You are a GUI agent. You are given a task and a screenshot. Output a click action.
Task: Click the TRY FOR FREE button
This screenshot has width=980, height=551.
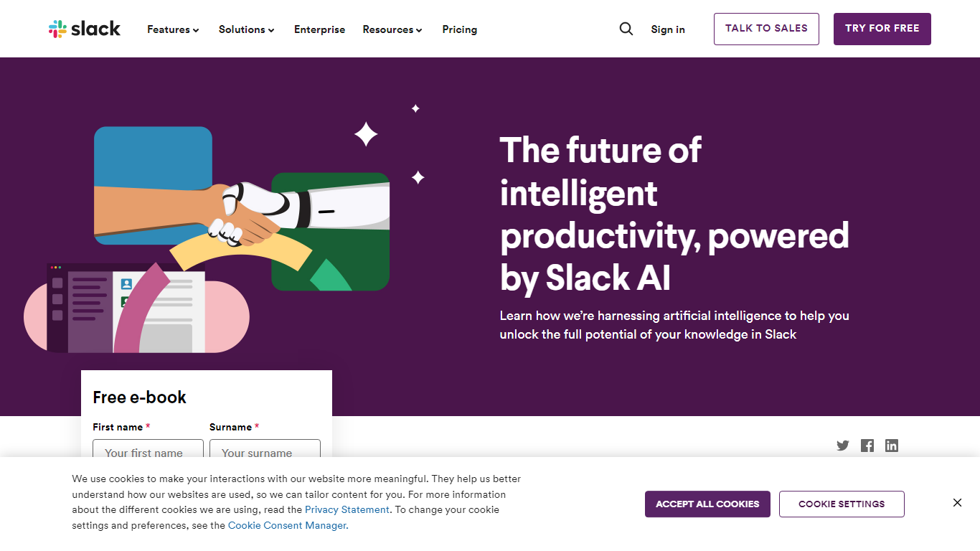(882, 29)
